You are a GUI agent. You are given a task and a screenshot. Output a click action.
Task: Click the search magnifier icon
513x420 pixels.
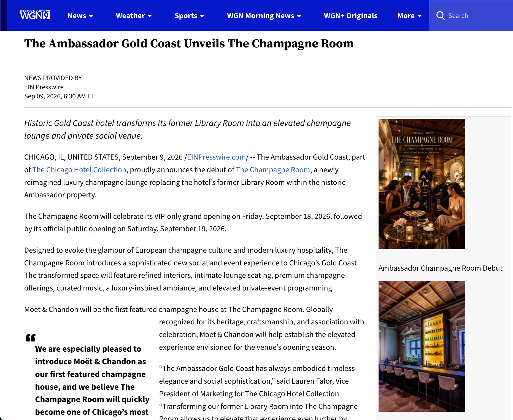440,16
